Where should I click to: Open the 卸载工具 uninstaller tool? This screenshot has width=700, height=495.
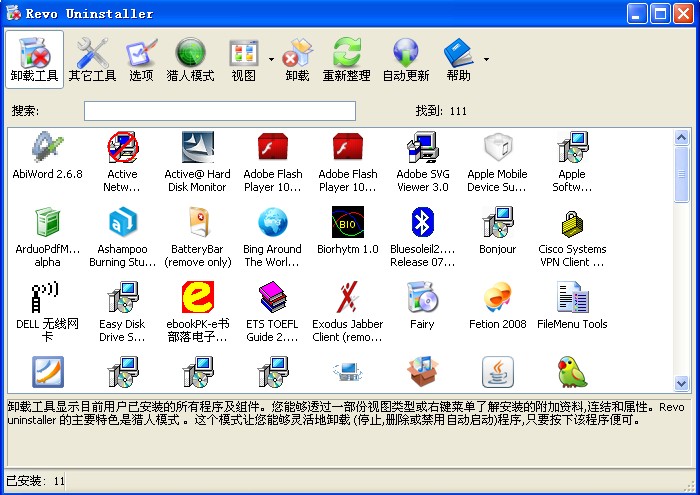pyautogui.click(x=34, y=60)
